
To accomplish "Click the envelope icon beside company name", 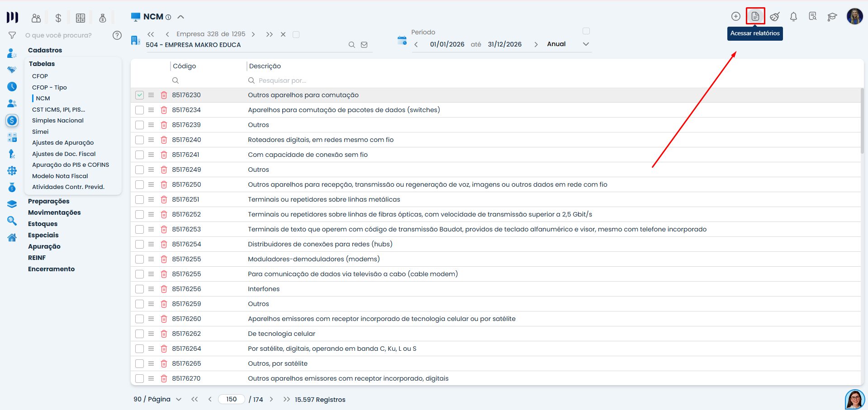I will [364, 45].
